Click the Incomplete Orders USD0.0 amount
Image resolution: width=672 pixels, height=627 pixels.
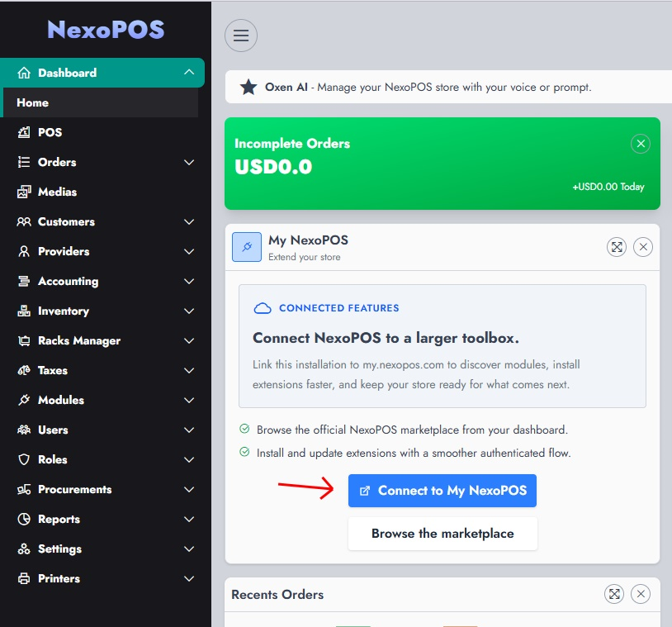tap(273, 167)
